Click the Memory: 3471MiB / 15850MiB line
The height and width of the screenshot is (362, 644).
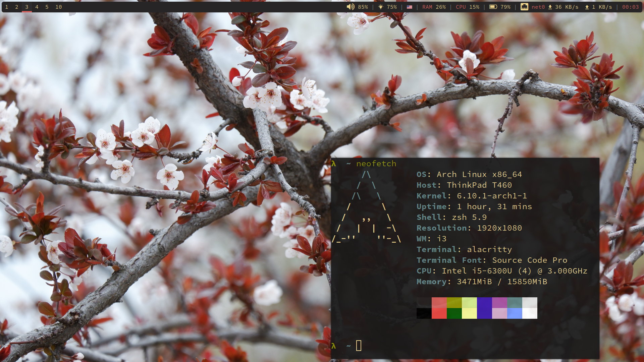[x=482, y=282]
